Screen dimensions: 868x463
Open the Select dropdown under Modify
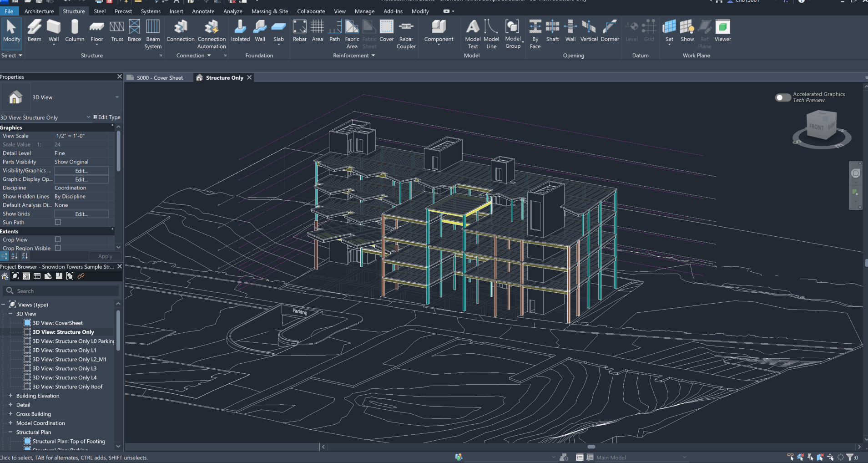point(12,56)
